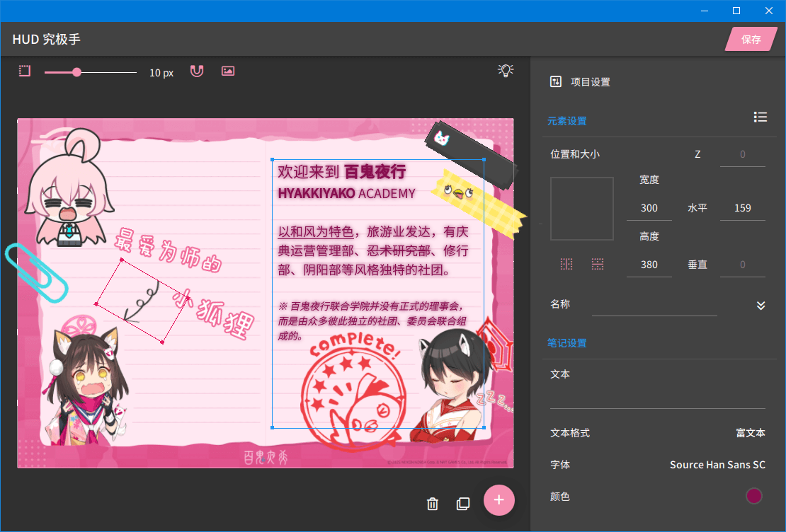Click the text (文本) input area
Image resolution: width=786 pixels, height=532 pixels.
658,395
